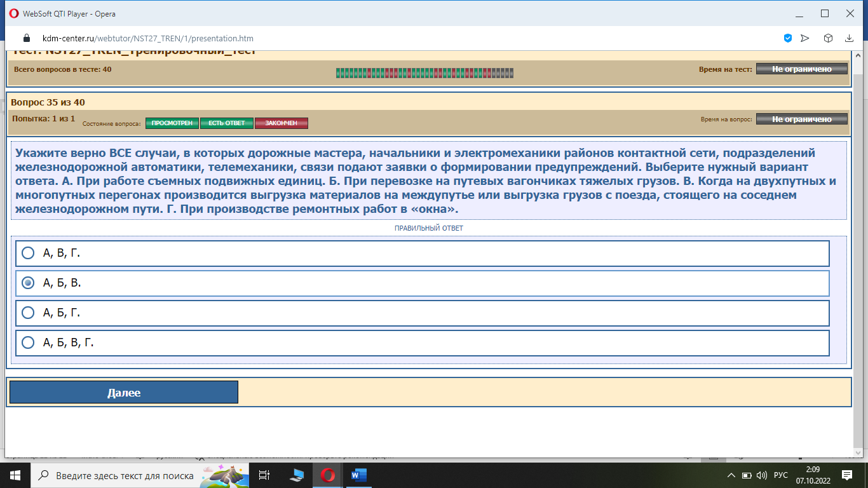Click the Opera logo in title bar
868x488 pixels.
14,13
